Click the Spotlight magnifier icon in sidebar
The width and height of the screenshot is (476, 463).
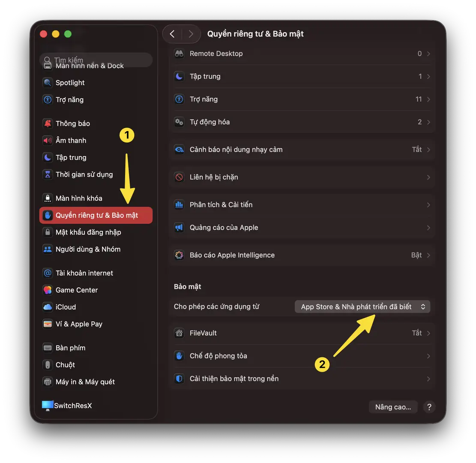(48, 83)
